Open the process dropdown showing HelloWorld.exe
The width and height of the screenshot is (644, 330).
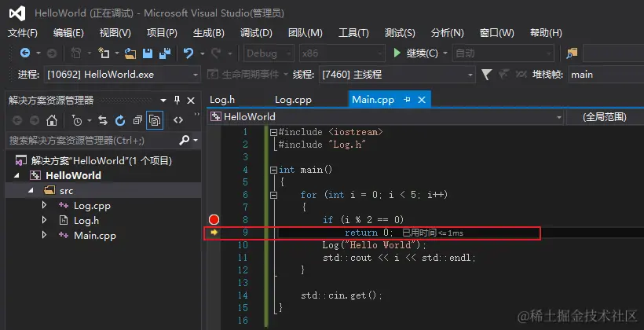[122, 75]
